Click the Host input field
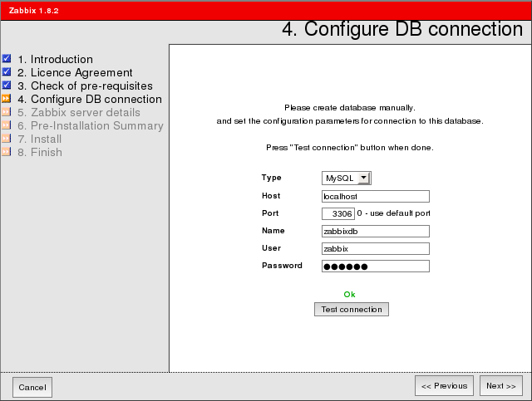This screenshot has width=532, height=401. pos(375,197)
